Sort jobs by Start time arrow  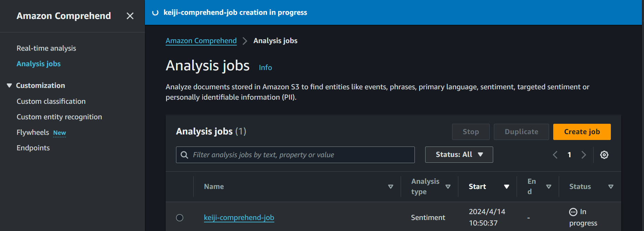(506, 187)
